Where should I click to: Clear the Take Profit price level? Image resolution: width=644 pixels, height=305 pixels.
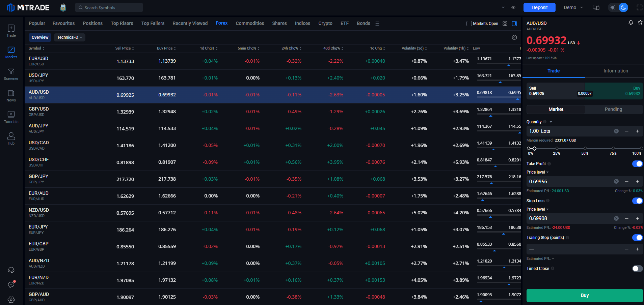(616, 181)
